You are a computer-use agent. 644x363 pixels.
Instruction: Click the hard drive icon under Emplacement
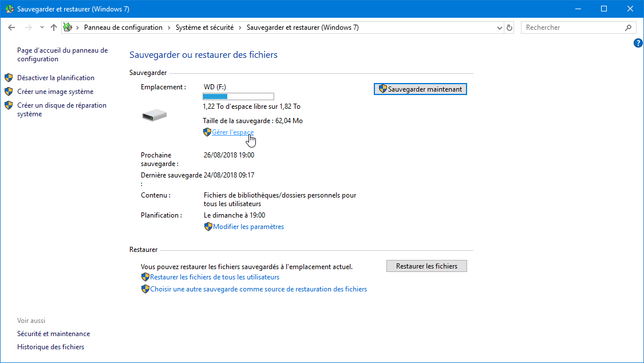[x=155, y=115]
